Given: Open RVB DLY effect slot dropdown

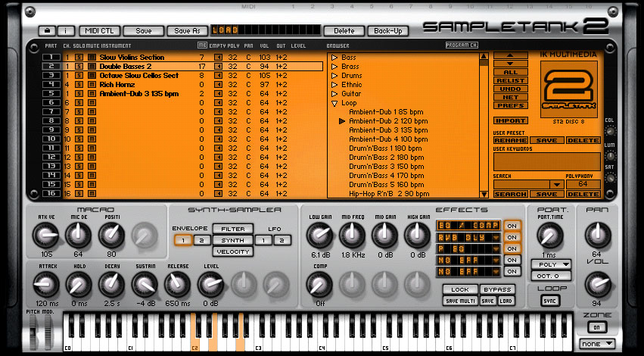Looking at the screenshot, I should coord(496,238).
